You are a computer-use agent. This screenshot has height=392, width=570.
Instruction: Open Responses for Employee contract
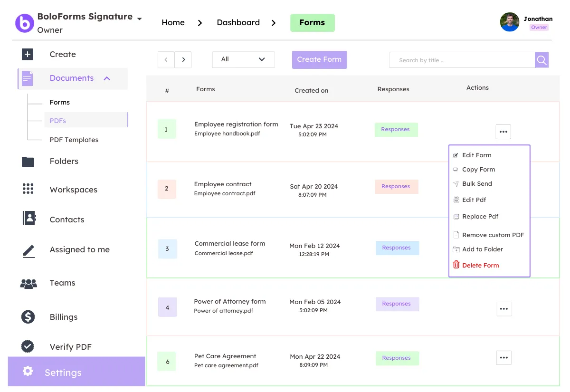coord(396,187)
